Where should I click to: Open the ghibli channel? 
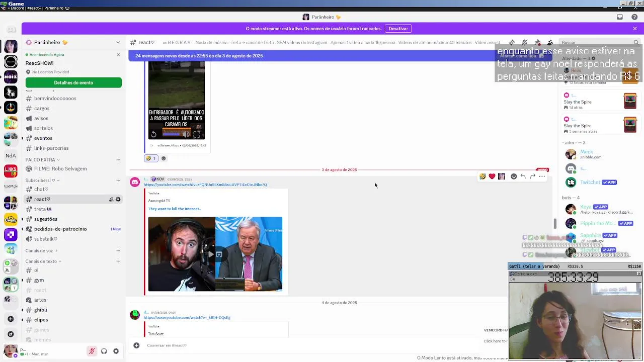41,310
